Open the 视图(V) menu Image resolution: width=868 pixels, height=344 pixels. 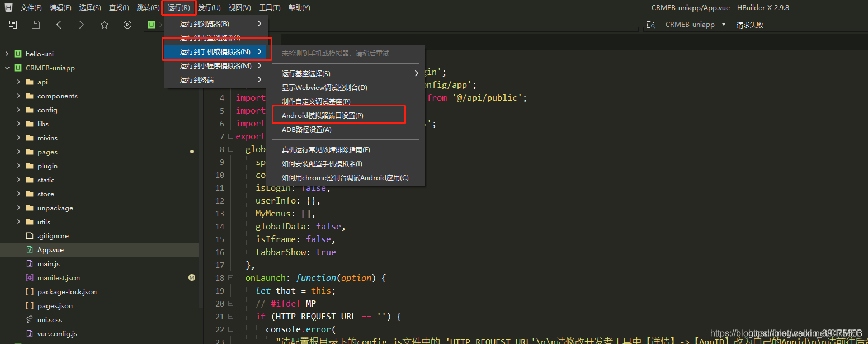click(239, 8)
